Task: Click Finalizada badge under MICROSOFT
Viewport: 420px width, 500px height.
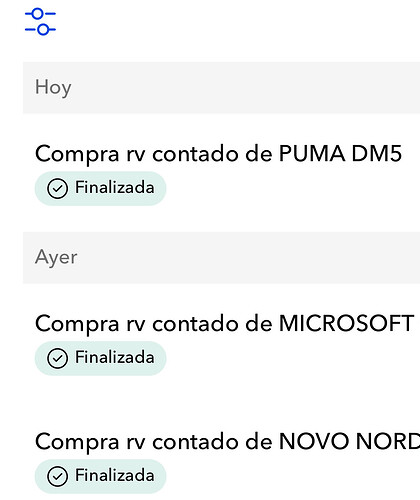Action: (x=100, y=358)
